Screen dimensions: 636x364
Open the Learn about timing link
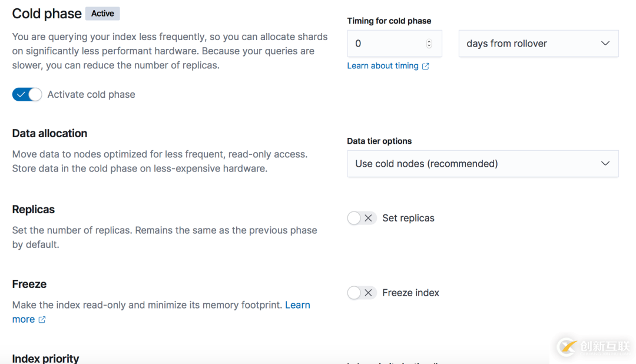click(383, 66)
